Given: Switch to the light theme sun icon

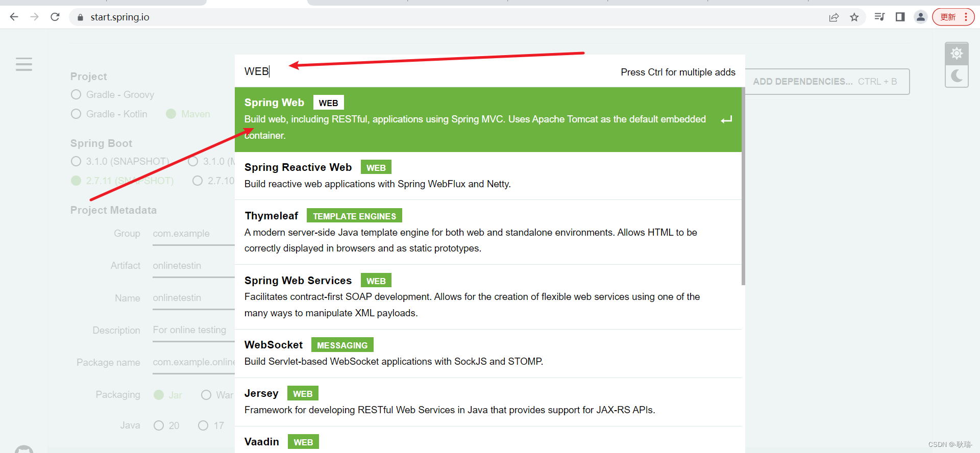Looking at the screenshot, I should tap(957, 53).
